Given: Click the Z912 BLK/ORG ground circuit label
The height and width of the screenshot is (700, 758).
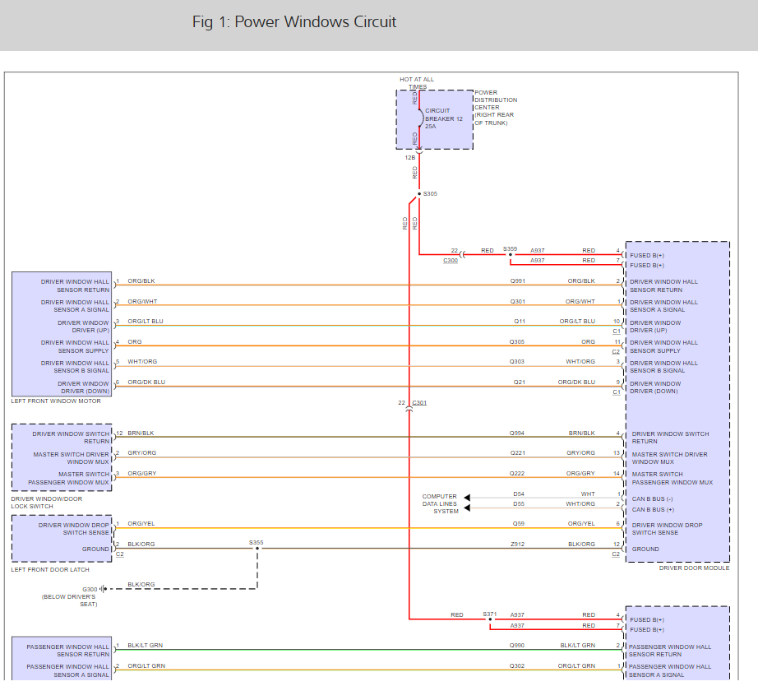Looking at the screenshot, I should (518, 545).
